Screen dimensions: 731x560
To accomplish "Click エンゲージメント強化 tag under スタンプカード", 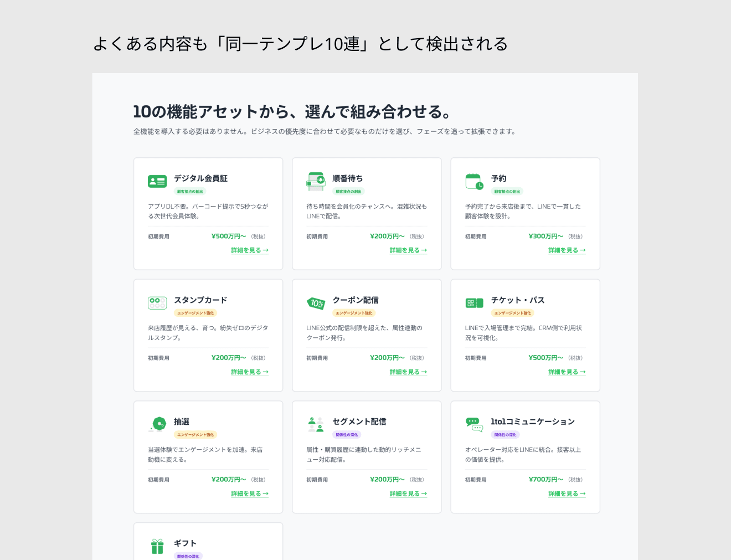I will (x=195, y=313).
